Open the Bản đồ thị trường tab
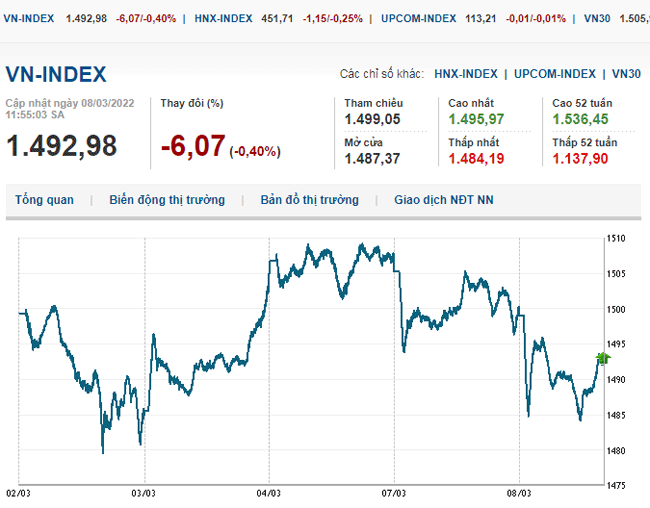The height and width of the screenshot is (508, 650). (309, 200)
